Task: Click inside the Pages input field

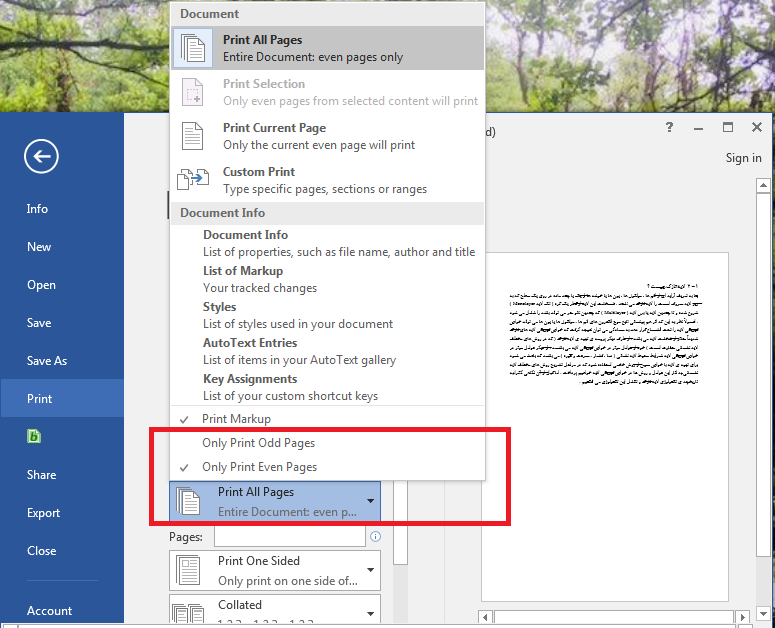Action: point(290,537)
